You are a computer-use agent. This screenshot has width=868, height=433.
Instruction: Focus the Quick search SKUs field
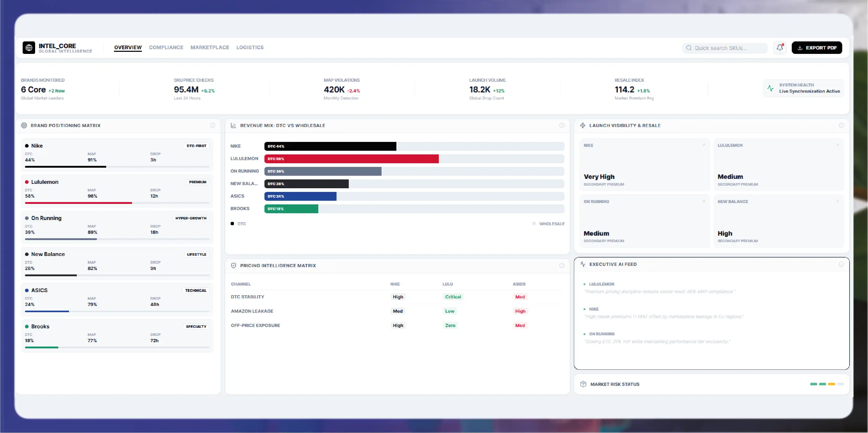point(725,48)
